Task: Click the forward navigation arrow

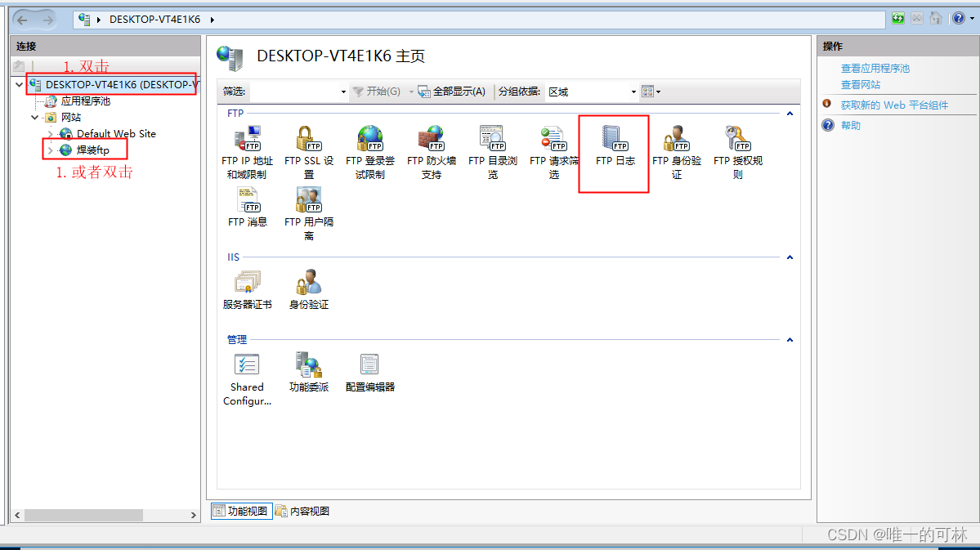Action: pyautogui.click(x=47, y=20)
